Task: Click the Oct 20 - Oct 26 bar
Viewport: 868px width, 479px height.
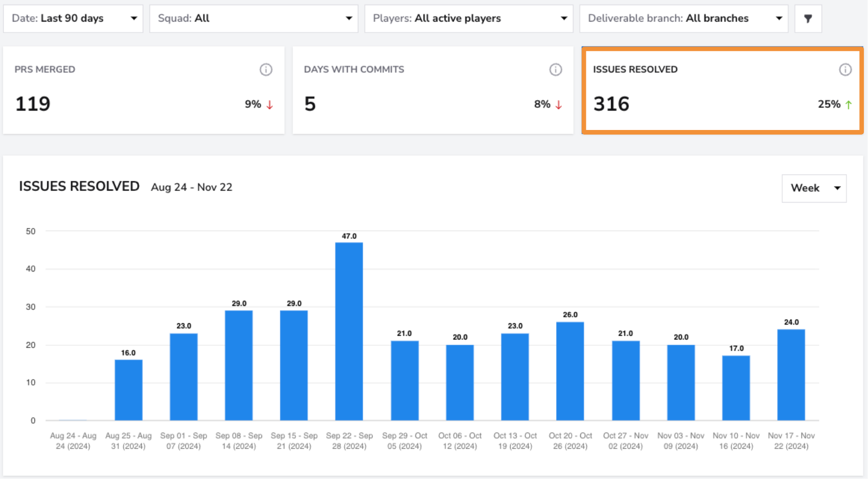Action: coord(570,371)
